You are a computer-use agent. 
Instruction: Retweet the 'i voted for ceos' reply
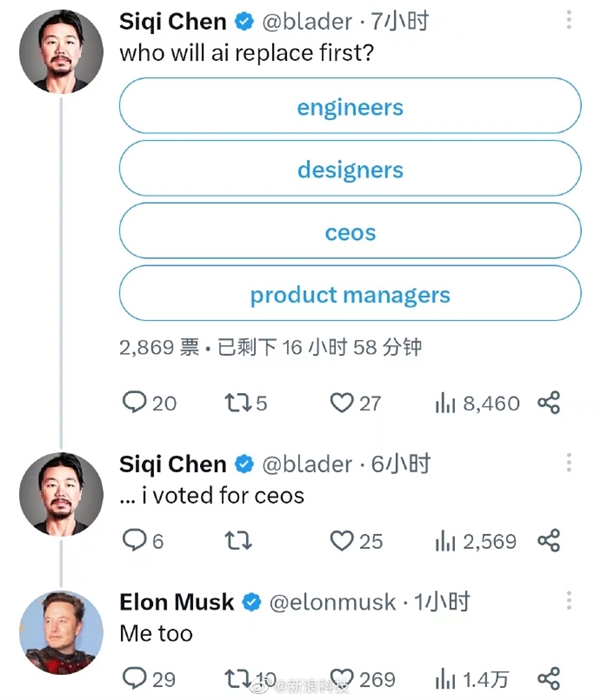click(238, 541)
